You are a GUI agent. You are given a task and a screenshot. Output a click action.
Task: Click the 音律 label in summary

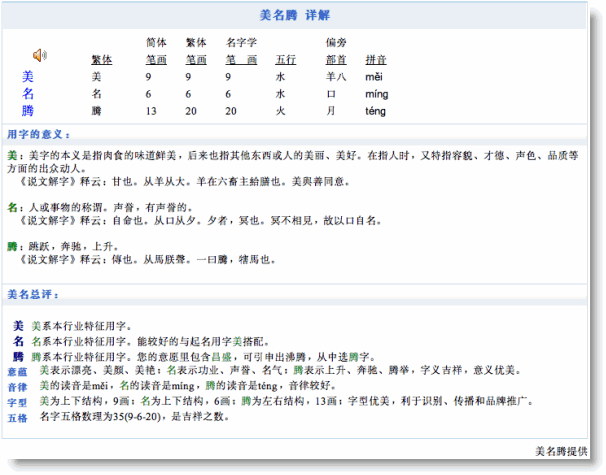click(17, 386)
